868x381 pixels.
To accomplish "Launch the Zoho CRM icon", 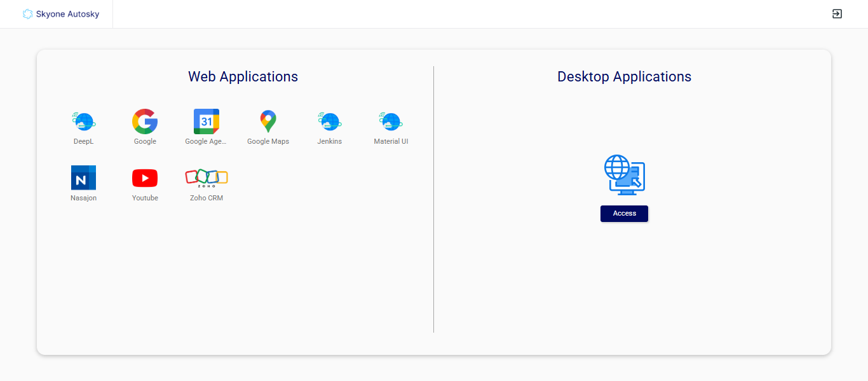I will point(207,177).
